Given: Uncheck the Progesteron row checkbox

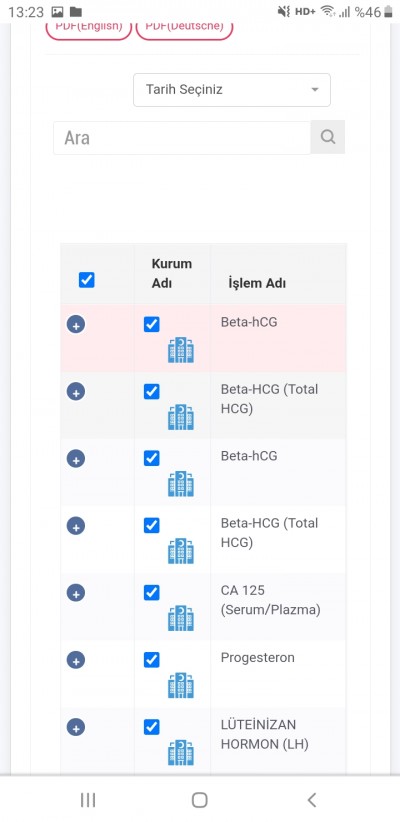Looking at the screenshot, I should pyautogui.click(x=152, y=660).
